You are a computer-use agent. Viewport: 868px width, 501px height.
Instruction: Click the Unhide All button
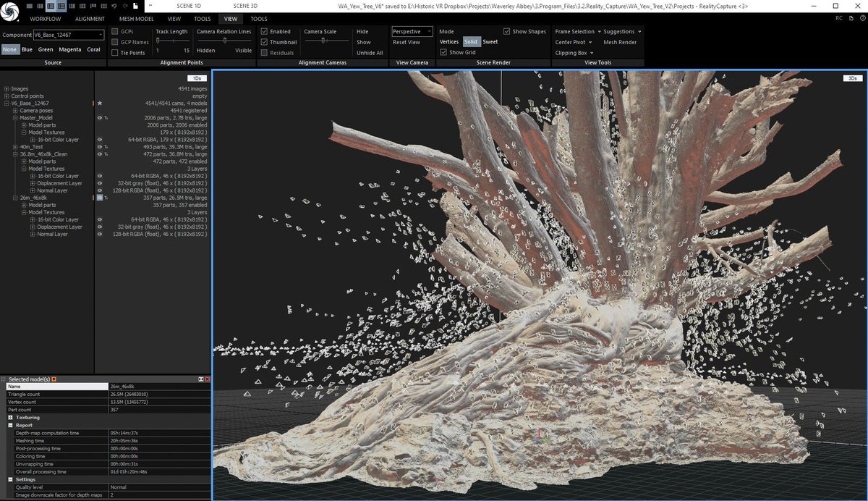point(370,53)
